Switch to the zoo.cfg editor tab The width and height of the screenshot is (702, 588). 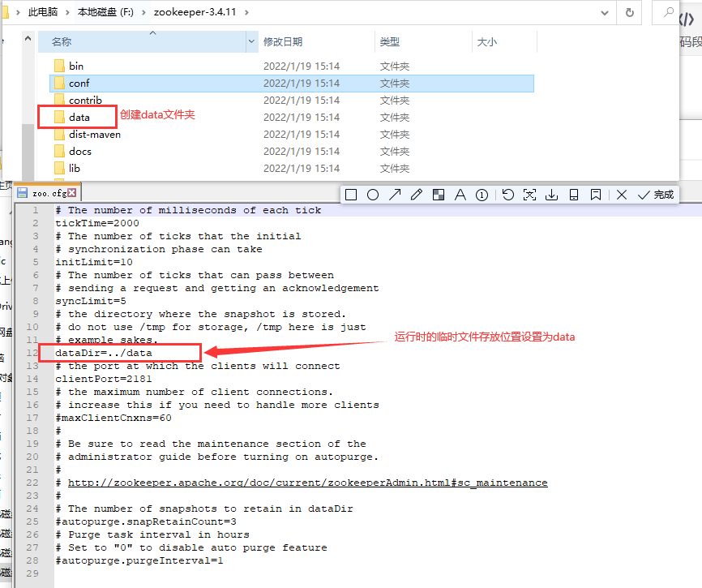(x=49, y=193)
